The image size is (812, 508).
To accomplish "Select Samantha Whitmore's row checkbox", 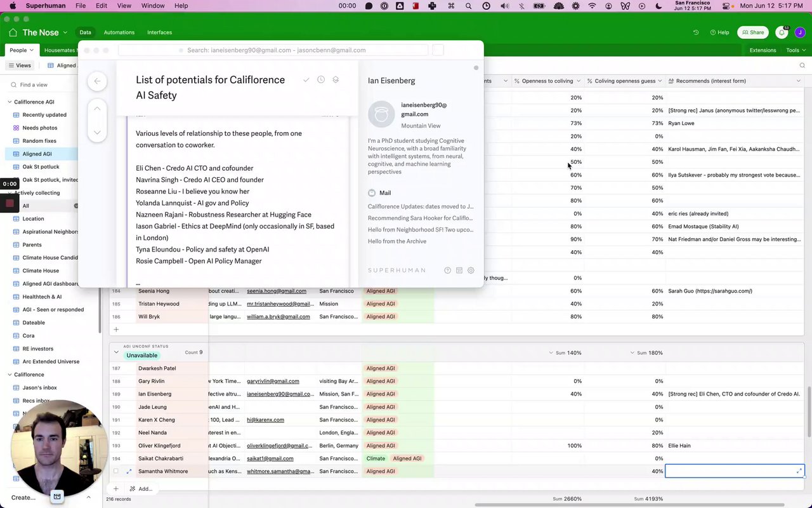I will click(115, 471).
